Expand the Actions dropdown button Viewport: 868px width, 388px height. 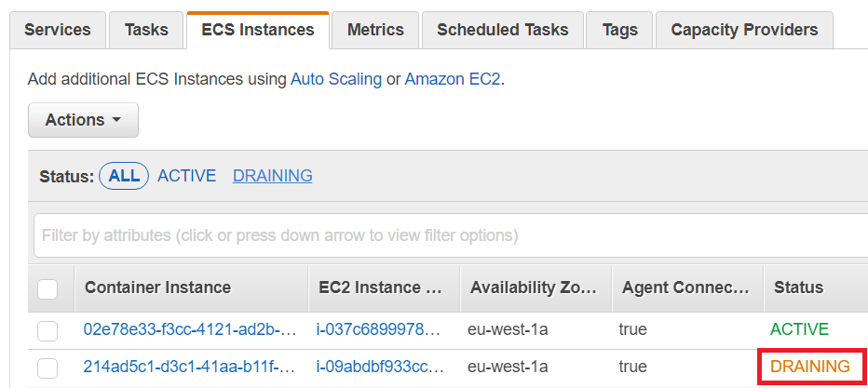tap(83, 120)
